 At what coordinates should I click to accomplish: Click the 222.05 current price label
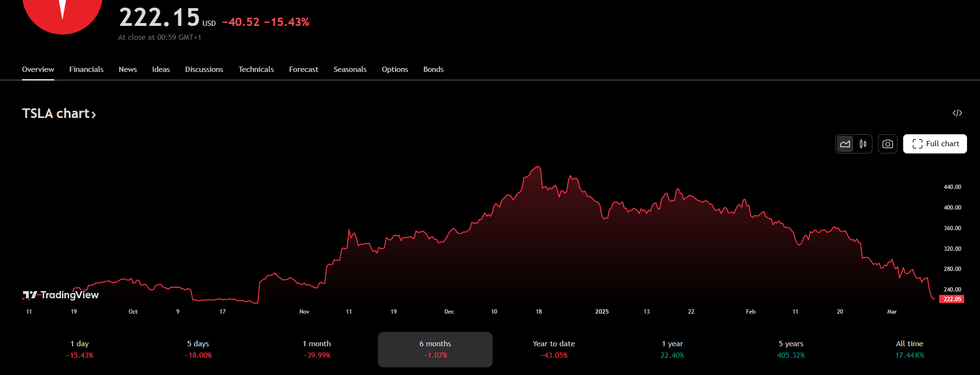952,299
